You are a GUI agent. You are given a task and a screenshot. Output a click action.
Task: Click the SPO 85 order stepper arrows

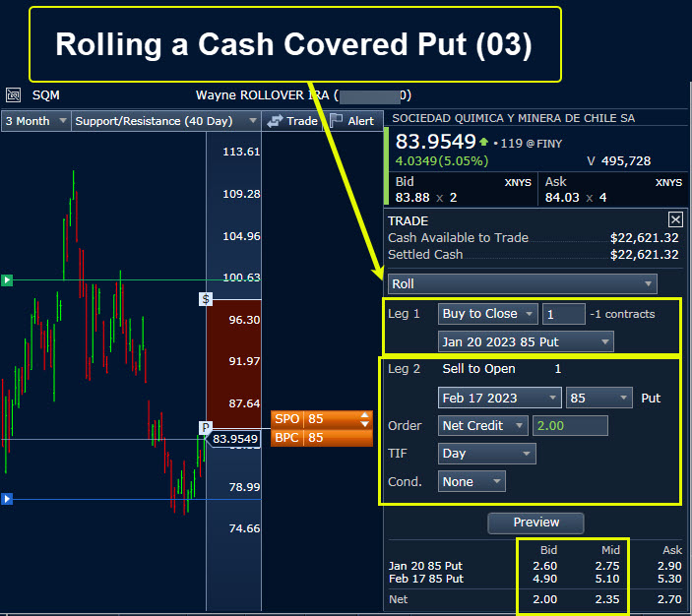click(366, 419)
